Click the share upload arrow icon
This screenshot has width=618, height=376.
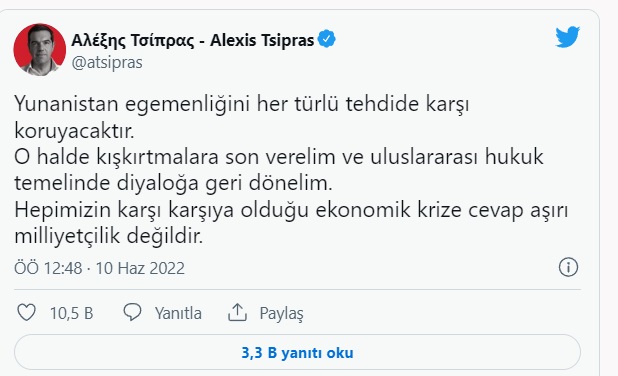click(237, 312)
